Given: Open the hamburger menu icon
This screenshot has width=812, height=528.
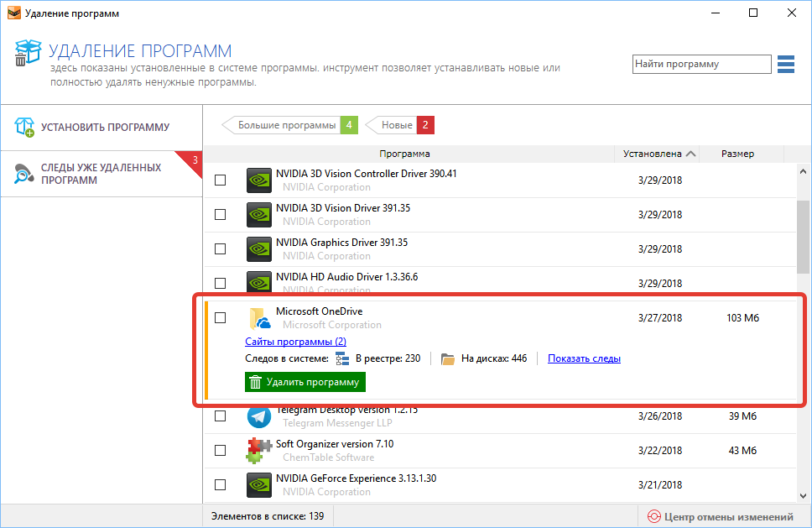Looking at the screenshot, I should click(786, 65).
